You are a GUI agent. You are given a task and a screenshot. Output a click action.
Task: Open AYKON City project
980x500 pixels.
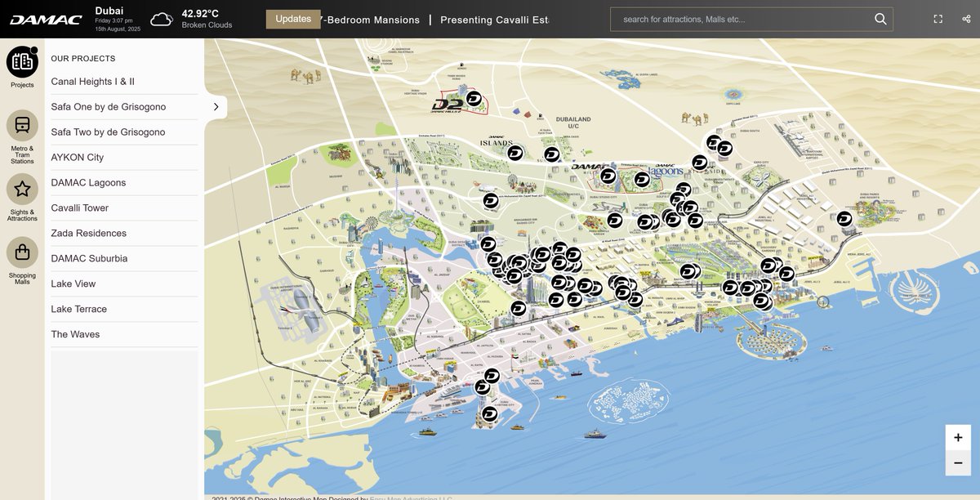(125, 158)
